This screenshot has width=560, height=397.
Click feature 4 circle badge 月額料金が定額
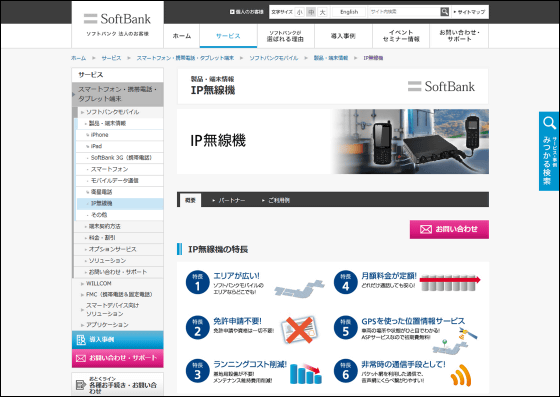pos(345,282)
